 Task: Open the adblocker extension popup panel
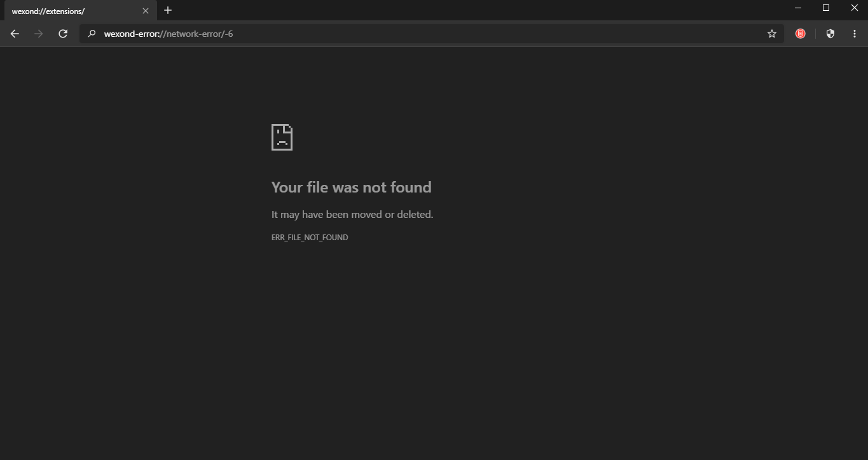coord(800,34)
